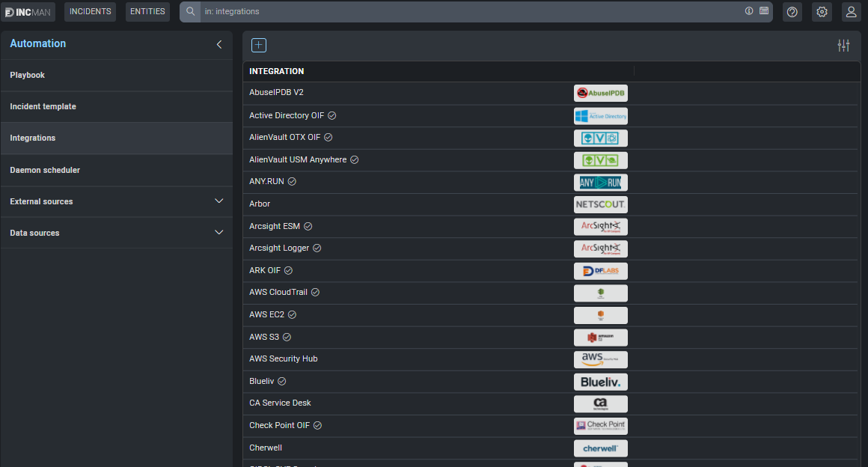
Task: Click the IncMan logo
Action: point(28,11)
